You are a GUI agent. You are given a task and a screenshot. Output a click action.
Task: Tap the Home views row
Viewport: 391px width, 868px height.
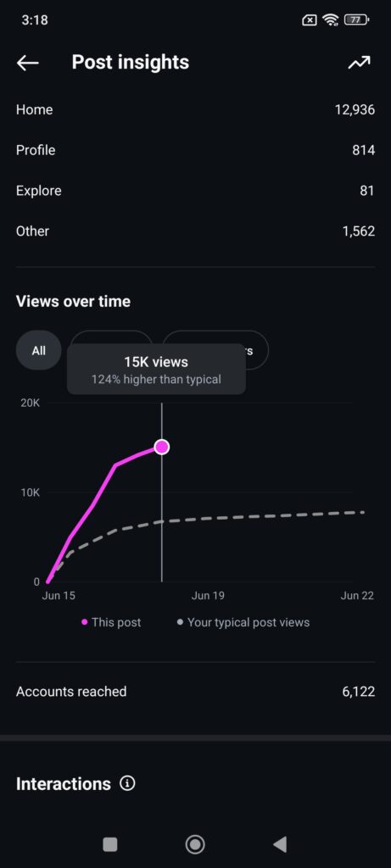195,109
